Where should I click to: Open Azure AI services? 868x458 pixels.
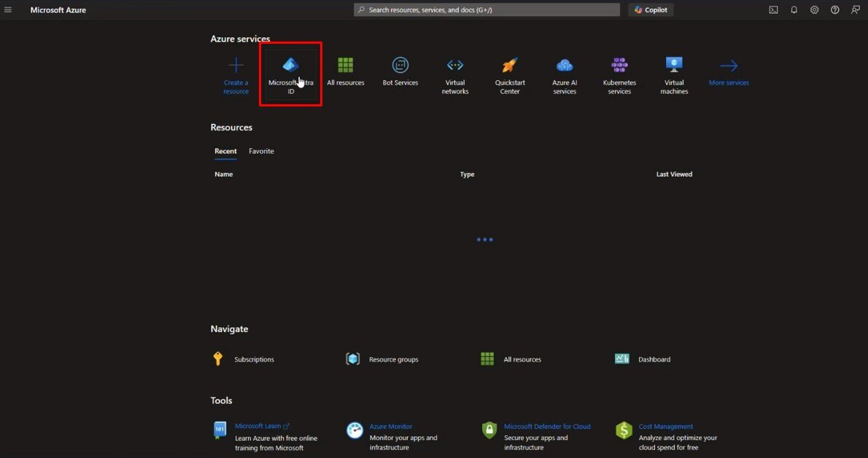(565, 75)
